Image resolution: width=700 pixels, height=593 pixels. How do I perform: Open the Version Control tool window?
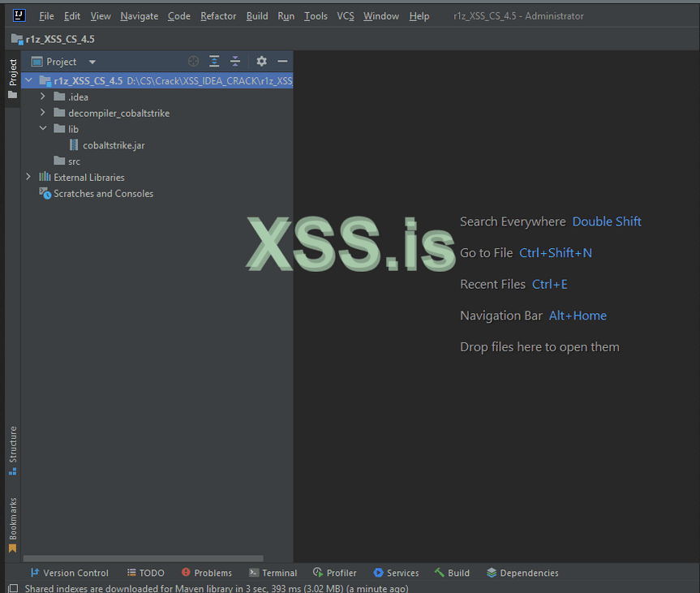(70, 573)
